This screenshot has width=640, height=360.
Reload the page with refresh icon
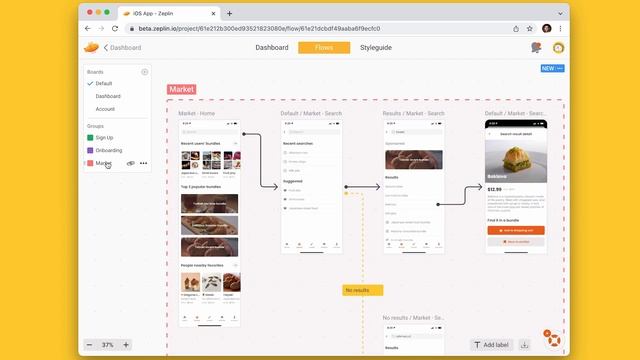[115, 29]
